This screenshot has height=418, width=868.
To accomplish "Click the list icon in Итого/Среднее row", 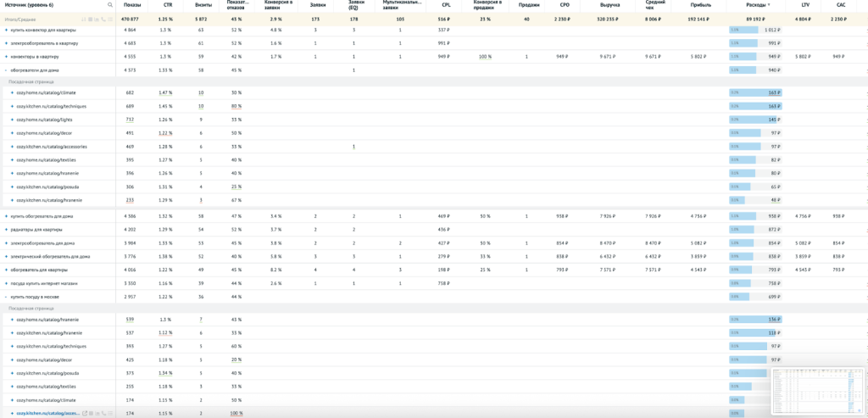I will (x=110, y=20).
